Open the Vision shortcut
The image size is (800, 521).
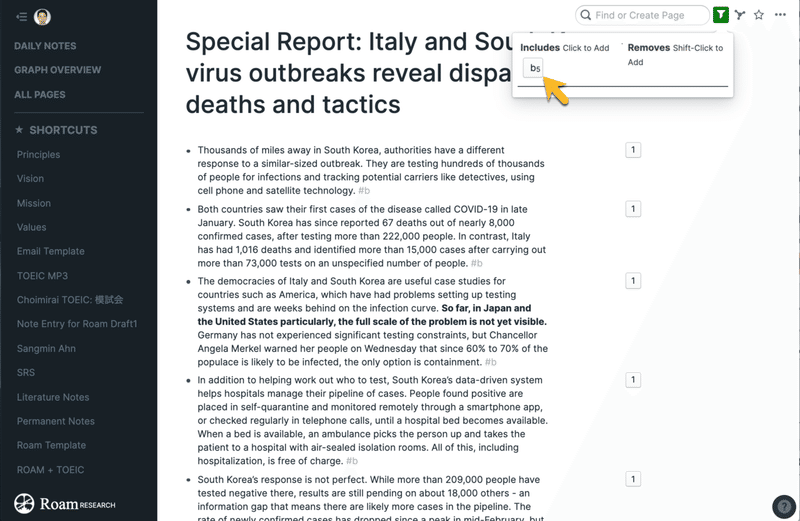[x=30, y=179]
